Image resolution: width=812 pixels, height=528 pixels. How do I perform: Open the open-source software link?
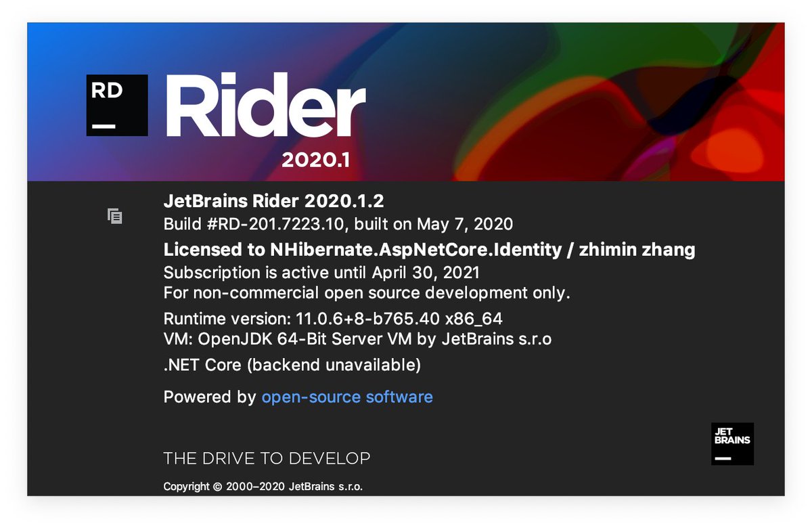tap(347, 397)
